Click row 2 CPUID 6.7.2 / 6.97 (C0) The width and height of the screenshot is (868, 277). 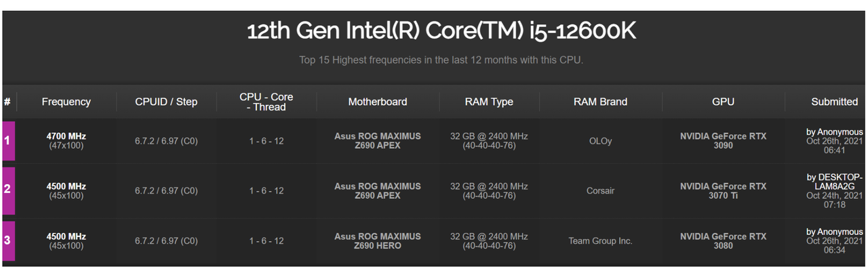(166, 191)
